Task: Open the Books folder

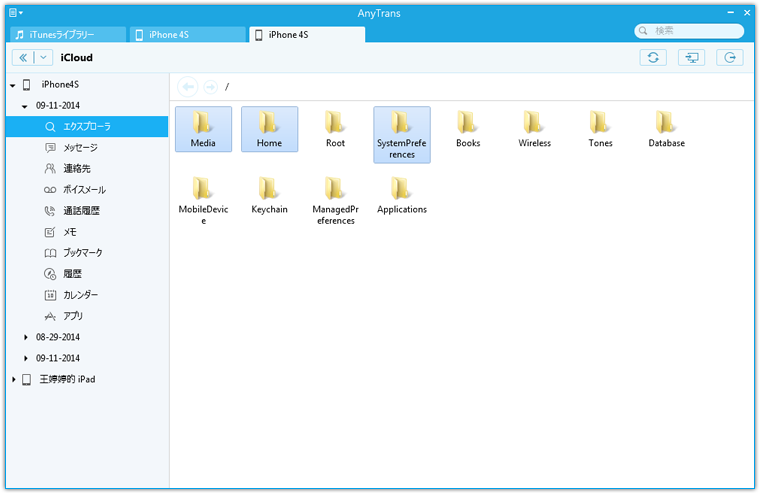Action: 468,129
